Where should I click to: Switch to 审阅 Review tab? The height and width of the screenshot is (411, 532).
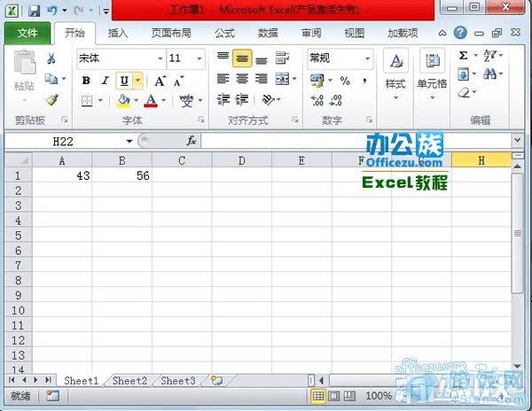point(311,33)
